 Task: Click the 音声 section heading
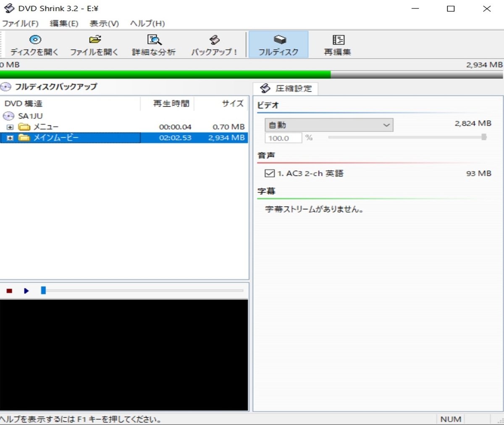coord(266,156)
